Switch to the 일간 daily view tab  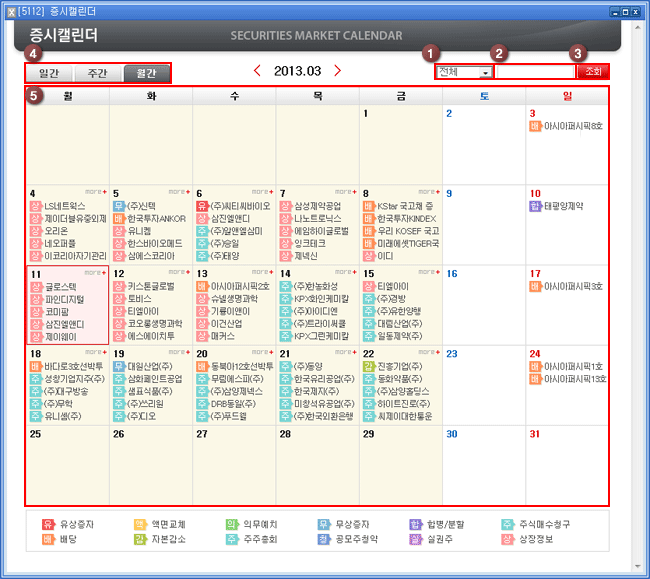pos(48,73)
